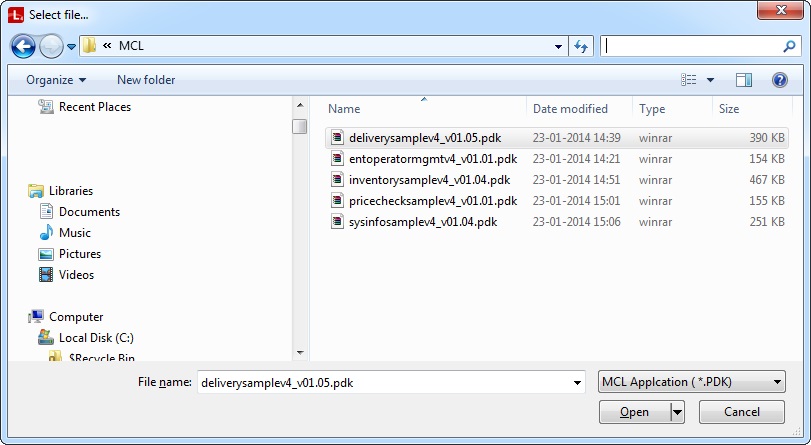Screen dimensions: 811x445
Task: Click the search magnifier icon
Action: [789, 46]
